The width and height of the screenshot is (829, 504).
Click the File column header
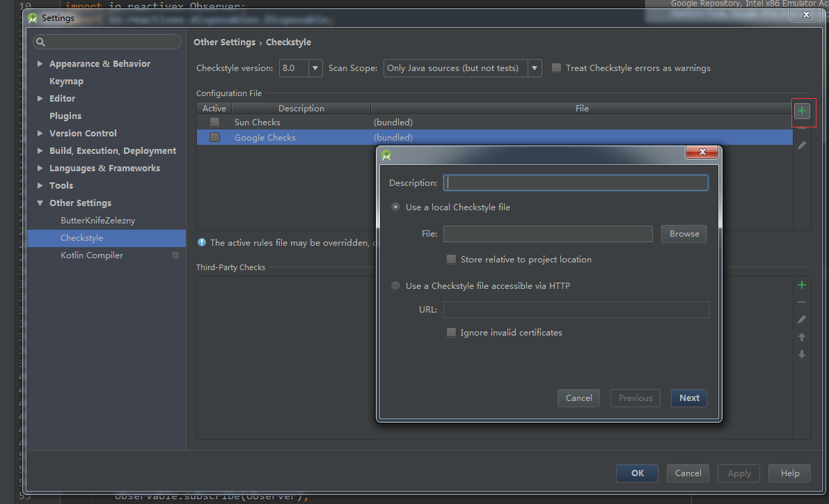pos(582,109)
